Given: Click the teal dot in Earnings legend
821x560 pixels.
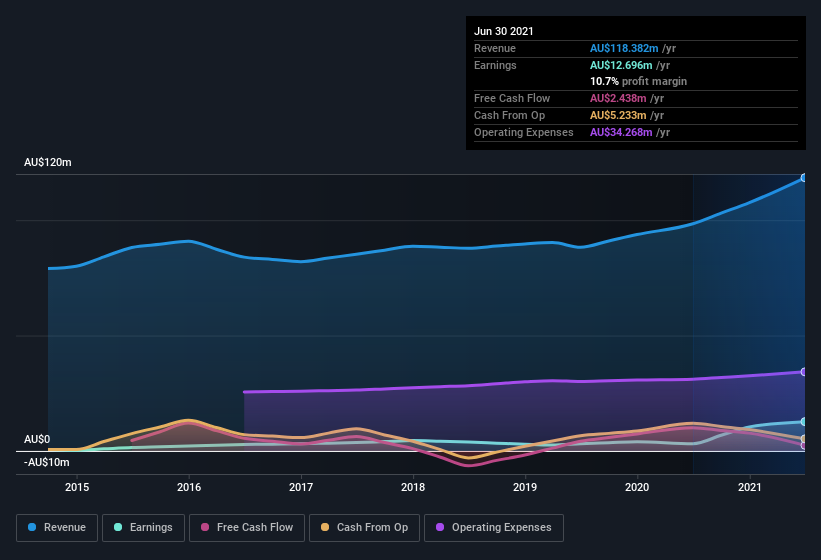Looking at the screenshot, I should click(118, 527).
